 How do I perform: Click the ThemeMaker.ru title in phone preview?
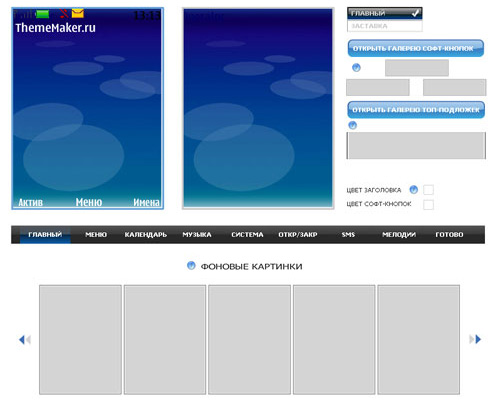(55, 28)
